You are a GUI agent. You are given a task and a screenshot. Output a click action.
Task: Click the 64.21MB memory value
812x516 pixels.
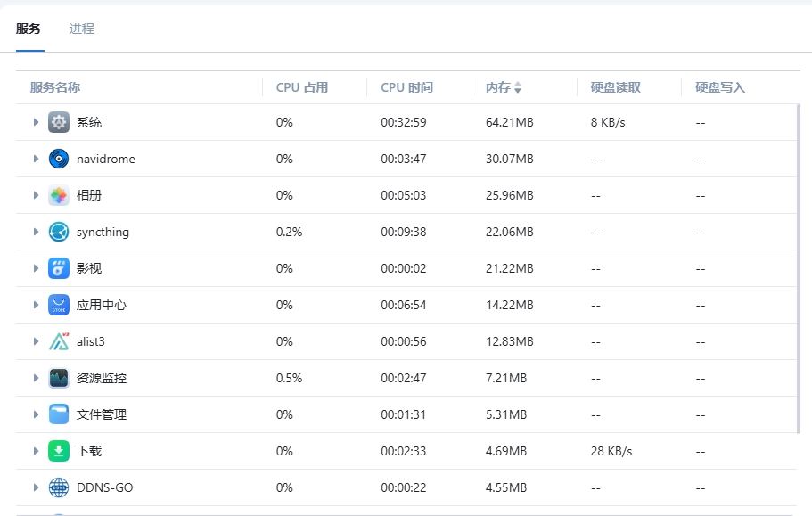coord(510,123)
